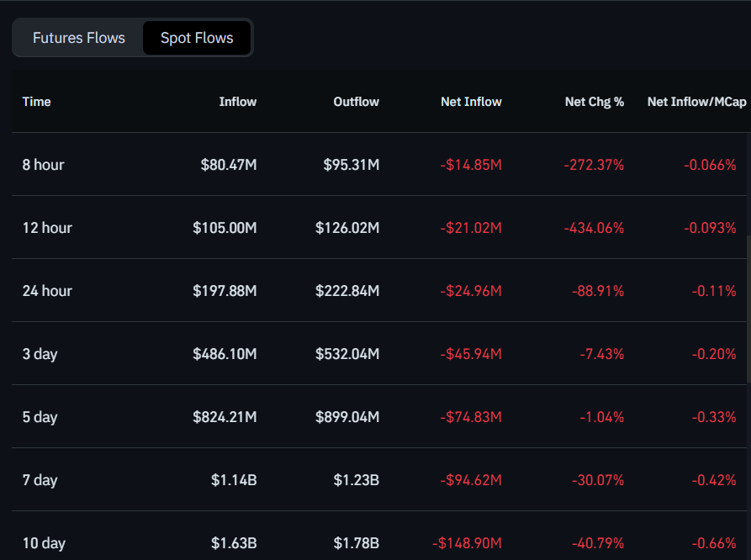
Task: Select the 5 day row label
Action: coord(40,417)
